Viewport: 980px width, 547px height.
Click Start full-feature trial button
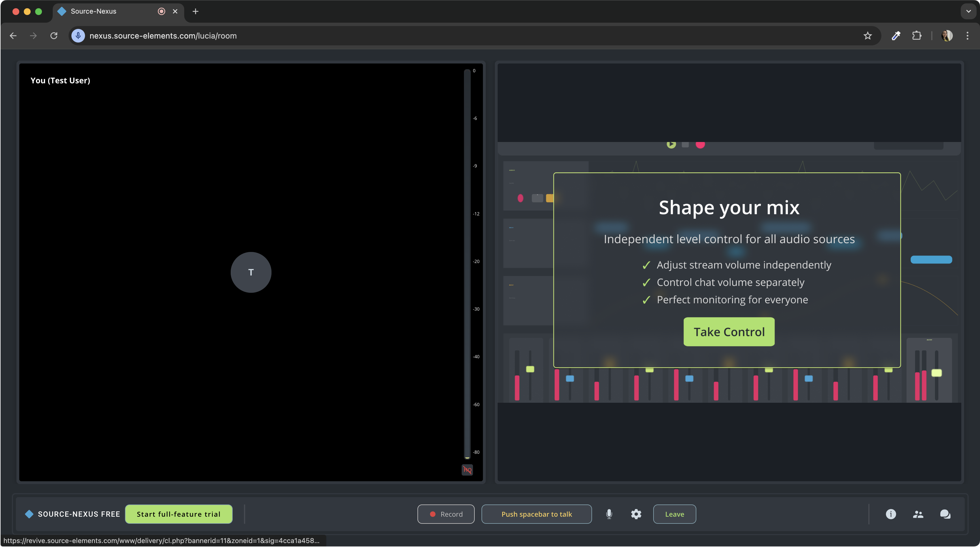tap(179, 514)
